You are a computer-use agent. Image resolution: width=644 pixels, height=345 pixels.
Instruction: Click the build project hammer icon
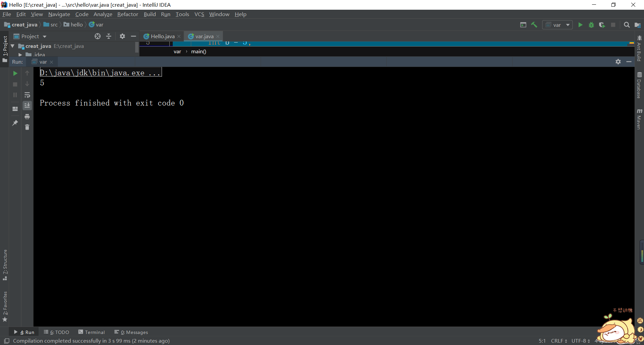tap(534, 25)
